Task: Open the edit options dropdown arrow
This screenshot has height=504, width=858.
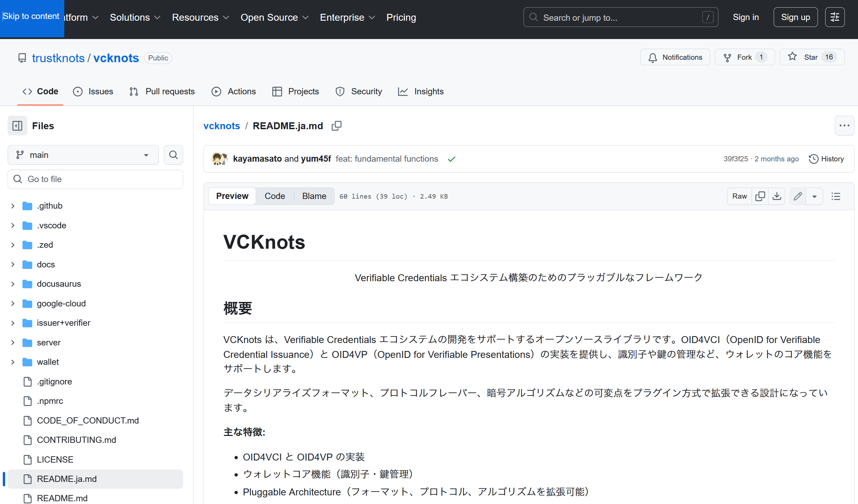Action: (x=814, y=196)
